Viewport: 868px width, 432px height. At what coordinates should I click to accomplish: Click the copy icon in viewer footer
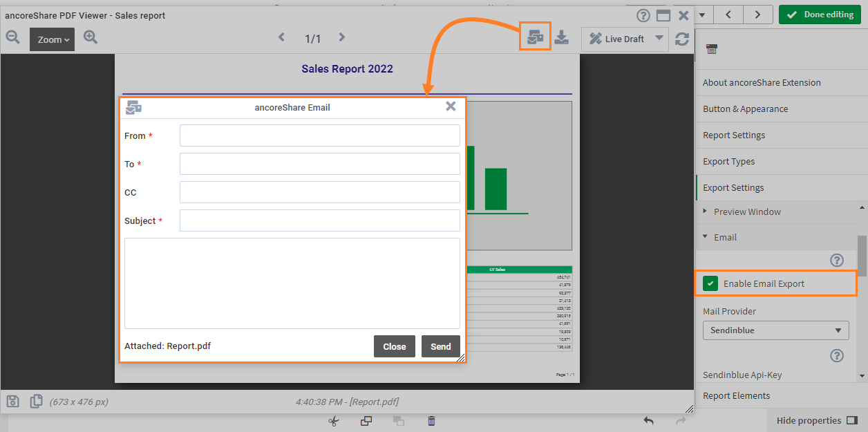click(x=36, y=401)
